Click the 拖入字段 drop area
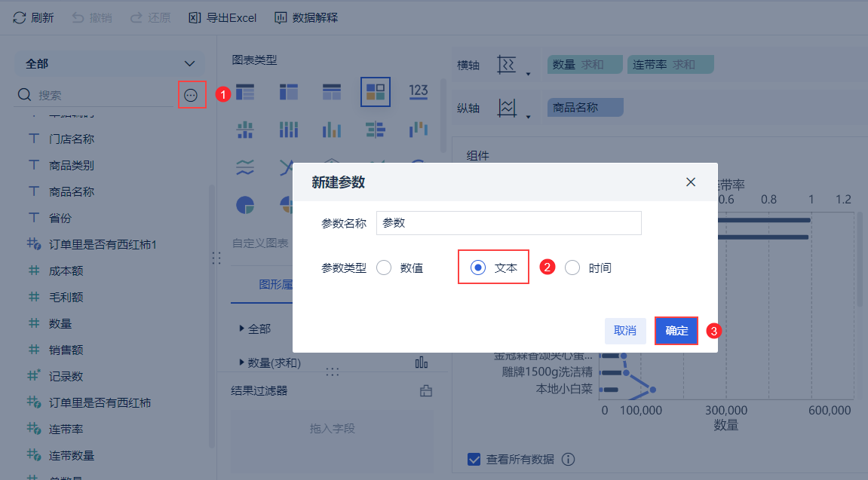868x480 pixels. point(332,442)
